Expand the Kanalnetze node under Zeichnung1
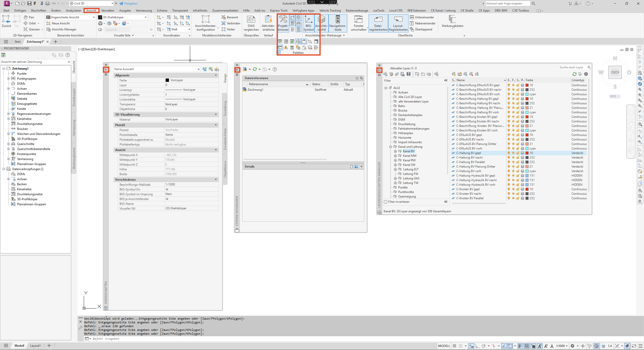 (8, 119)
